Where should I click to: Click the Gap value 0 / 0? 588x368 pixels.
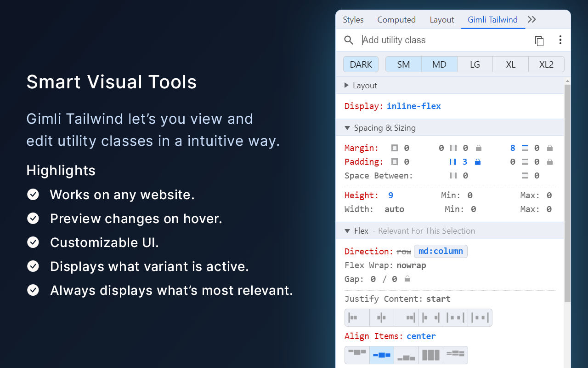click(384, 279)
